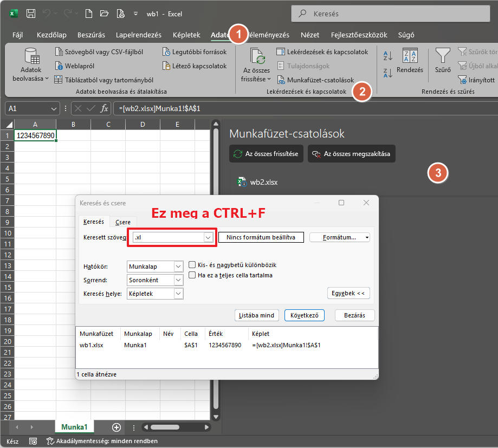Select cell A1 containing 1234567890
The image size is (498, 448).
click(35, 135)
